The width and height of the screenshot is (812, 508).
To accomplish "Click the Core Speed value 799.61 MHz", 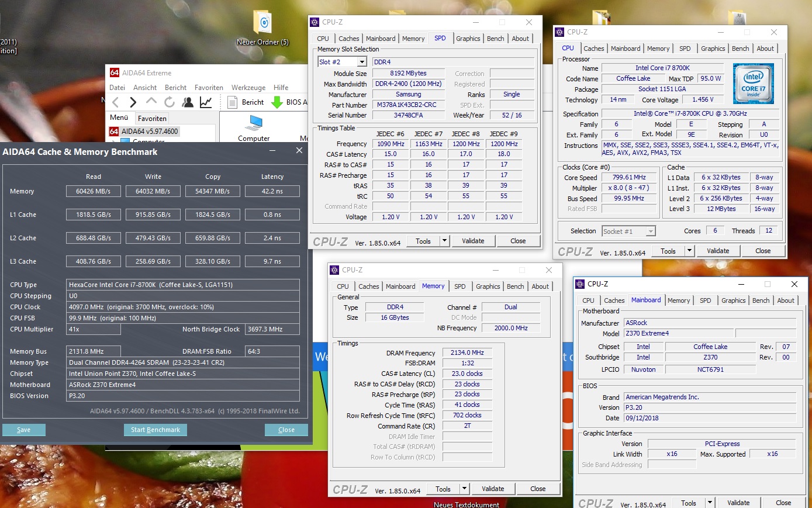I will pos(629,177).
